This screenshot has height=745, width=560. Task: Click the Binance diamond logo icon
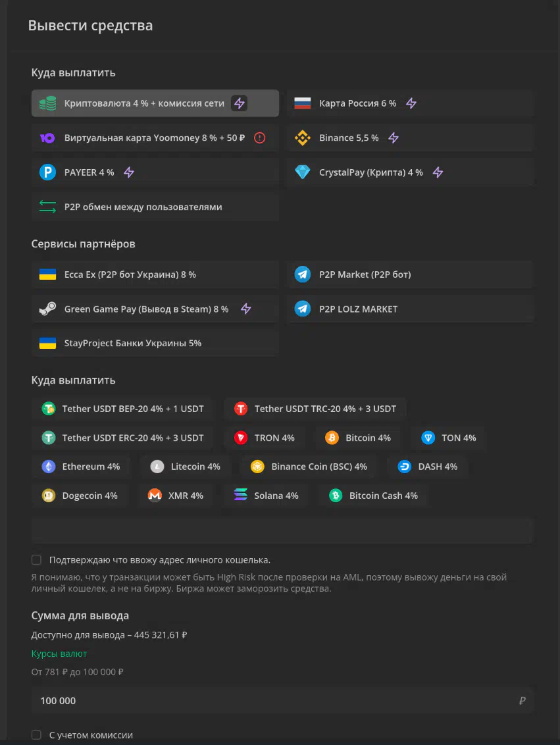click(x=303, y=138)
